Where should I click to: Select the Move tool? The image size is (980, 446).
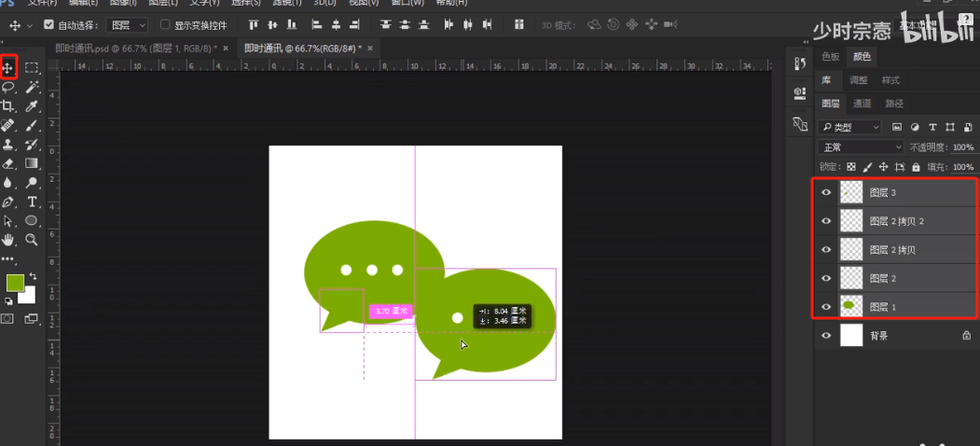8,67
